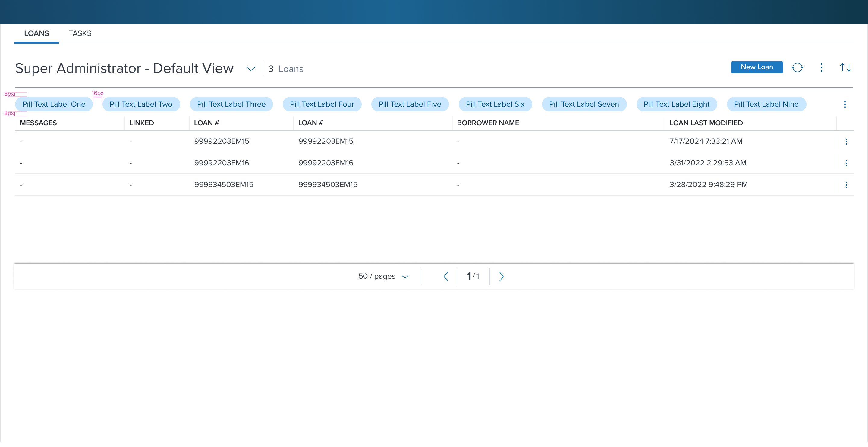Select the LOANS tab
This screenshot has width=868, height=447.
pos(36,33)
